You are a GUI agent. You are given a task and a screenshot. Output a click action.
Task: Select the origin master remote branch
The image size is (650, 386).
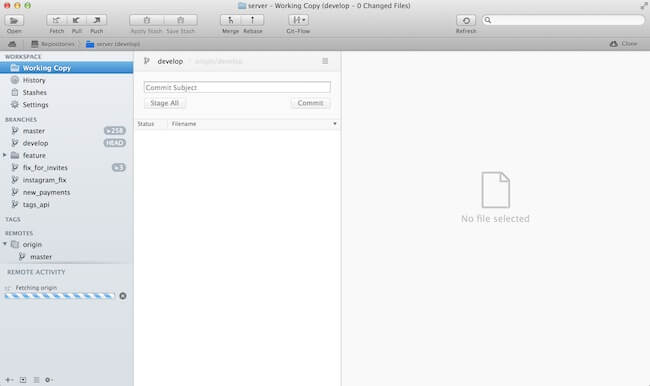[x=66, y=257]
